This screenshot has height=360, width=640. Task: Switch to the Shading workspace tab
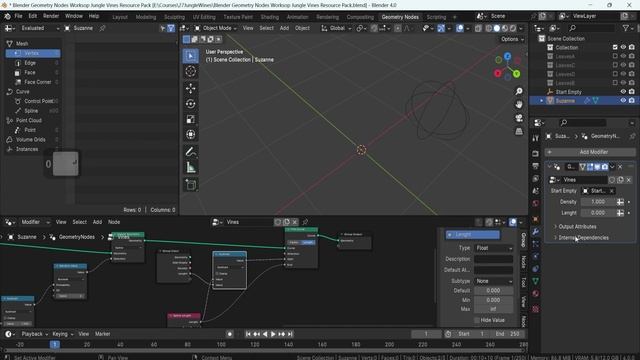(269, 17)
